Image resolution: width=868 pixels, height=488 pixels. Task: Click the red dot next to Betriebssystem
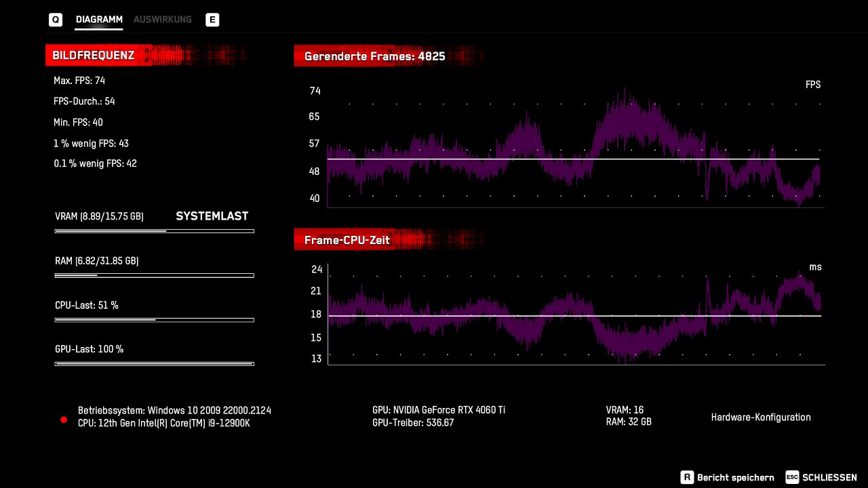(64, 420)
